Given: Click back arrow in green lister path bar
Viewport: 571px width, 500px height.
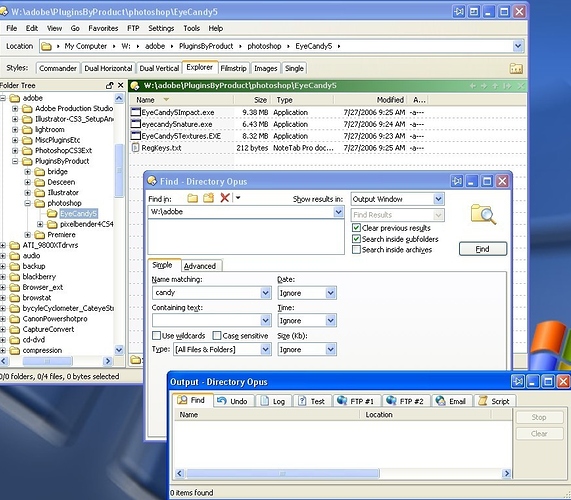Looking at the screenshot, I should click(x=473, y=86).
